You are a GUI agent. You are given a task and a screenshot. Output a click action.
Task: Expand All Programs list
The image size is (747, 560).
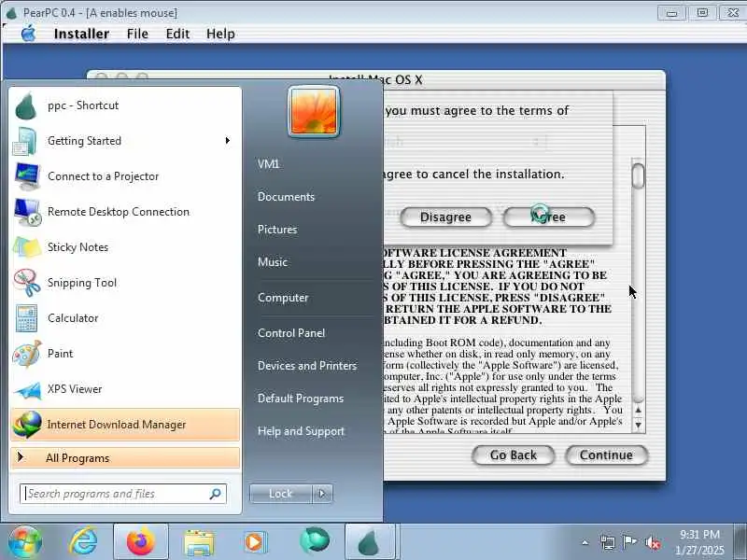[125, 458]
